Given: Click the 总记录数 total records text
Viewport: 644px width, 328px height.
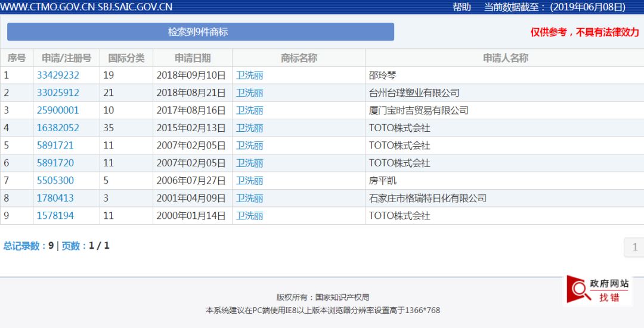Looking at the screenshot, I should 29,246.
